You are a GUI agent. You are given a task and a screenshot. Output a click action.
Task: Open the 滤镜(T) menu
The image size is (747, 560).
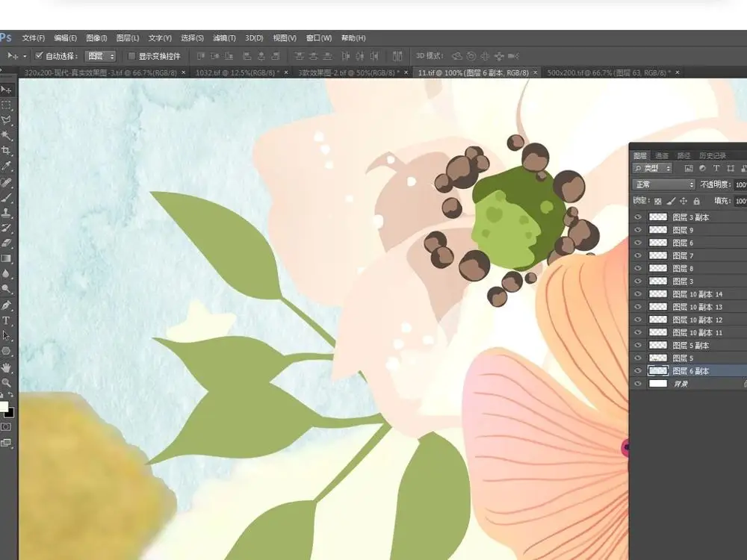(224, 38)
